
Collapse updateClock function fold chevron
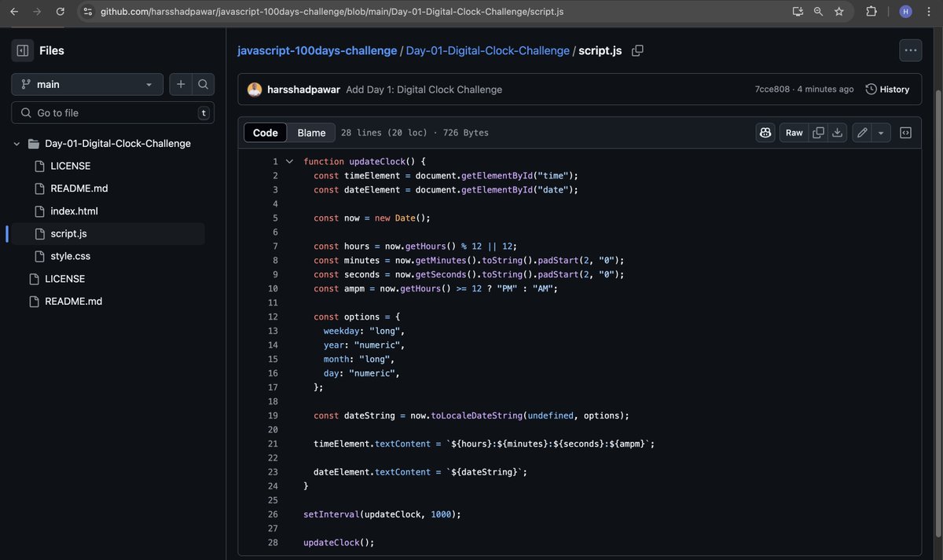click(x=289, y=161)
